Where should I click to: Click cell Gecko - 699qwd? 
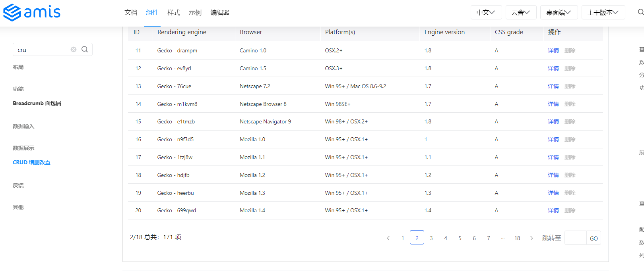[x=177, y=210]
